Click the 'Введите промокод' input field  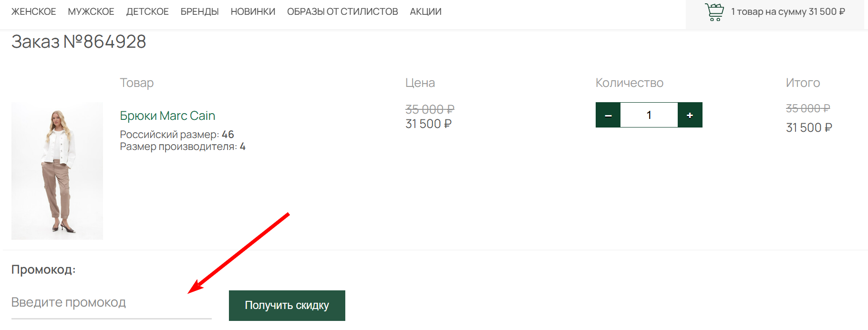pyautogui.click(x=111, y=303)
